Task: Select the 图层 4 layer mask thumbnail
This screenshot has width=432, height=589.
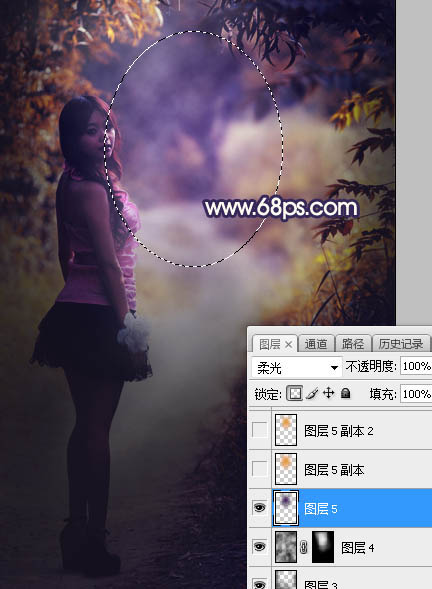Action: tap(323, 547)
